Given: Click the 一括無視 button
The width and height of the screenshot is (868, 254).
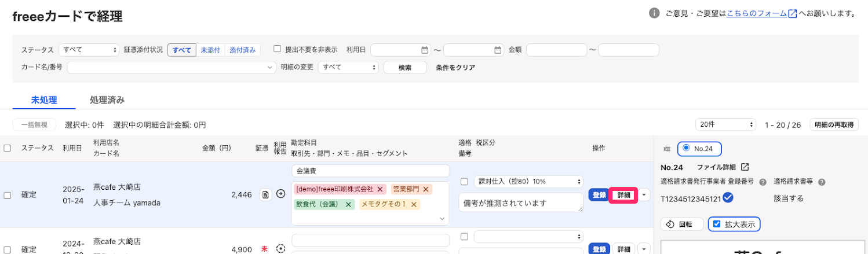Looking at the screenshot, I should pyautogui.click(x=34, y=125).
